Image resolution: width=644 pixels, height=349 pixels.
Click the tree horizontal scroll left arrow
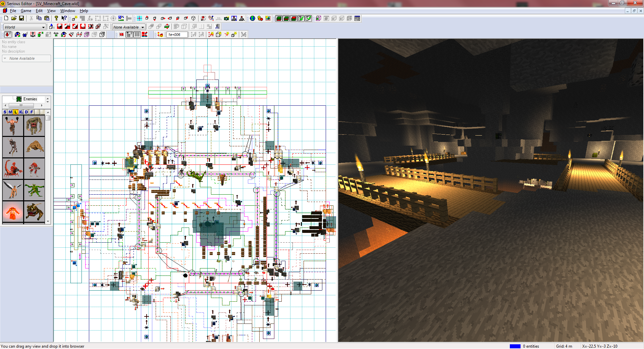click(x=5, y=105)
